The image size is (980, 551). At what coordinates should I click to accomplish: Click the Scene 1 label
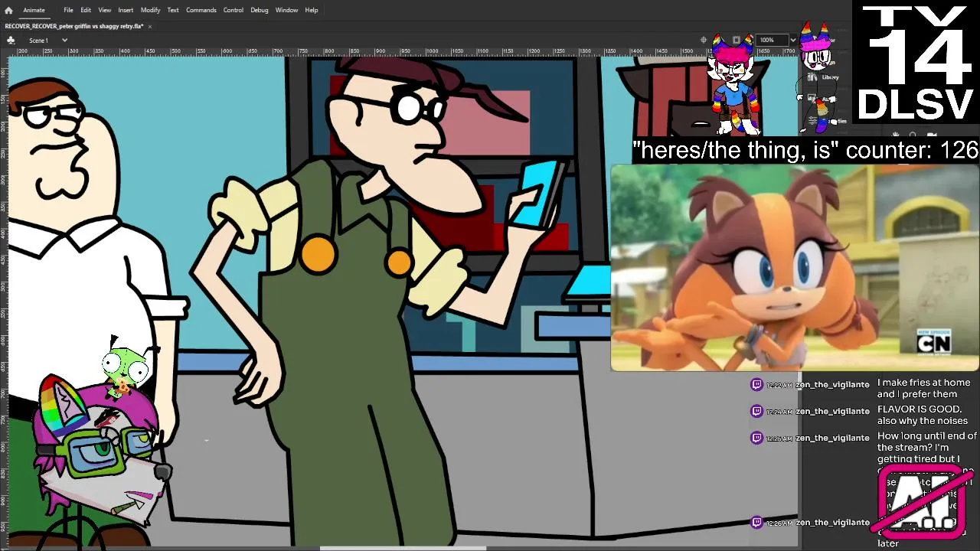[38, 40]
